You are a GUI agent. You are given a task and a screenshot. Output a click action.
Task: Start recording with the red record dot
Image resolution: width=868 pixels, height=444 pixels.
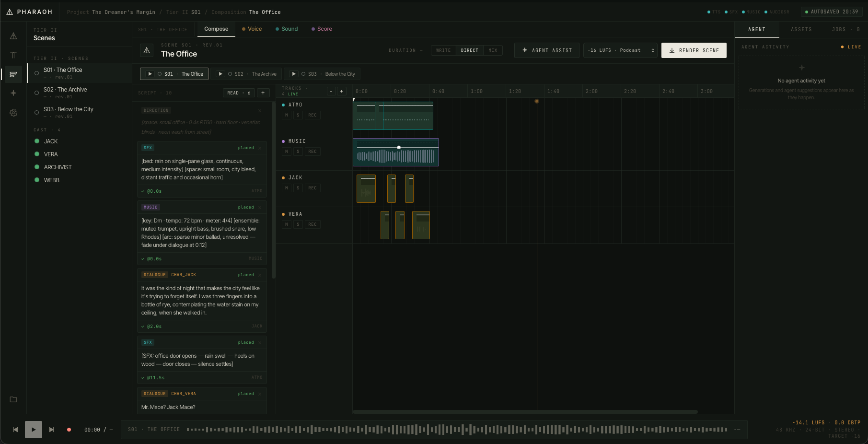coord(69,430)
